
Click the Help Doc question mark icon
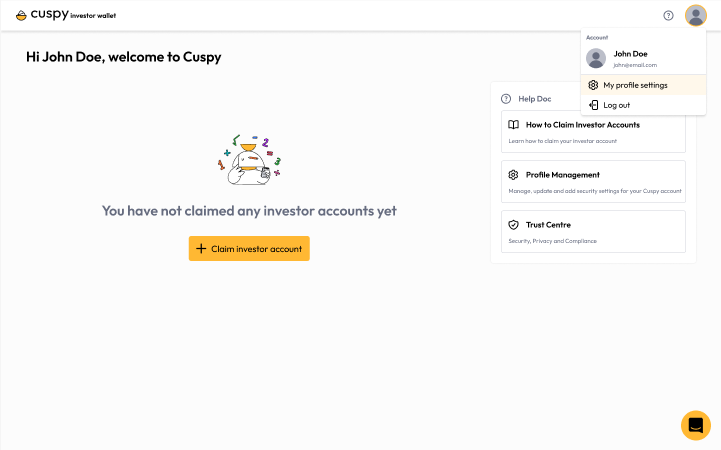(506, 99)
